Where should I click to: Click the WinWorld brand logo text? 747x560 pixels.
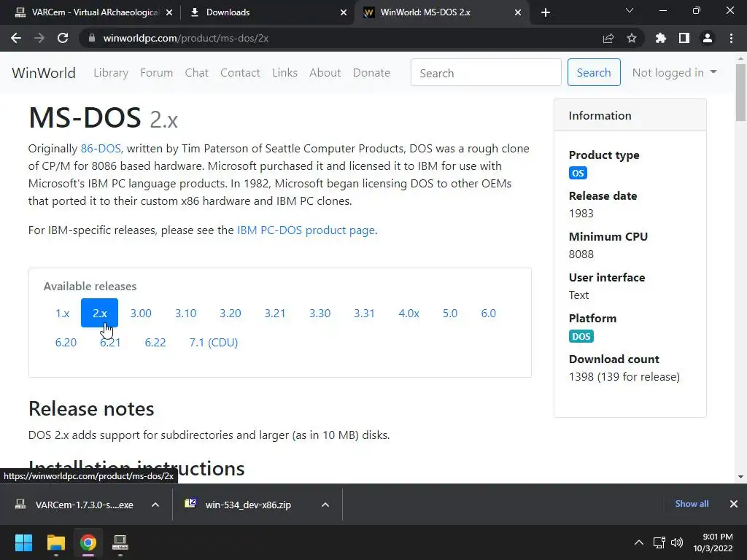click(x=44, y=73)
